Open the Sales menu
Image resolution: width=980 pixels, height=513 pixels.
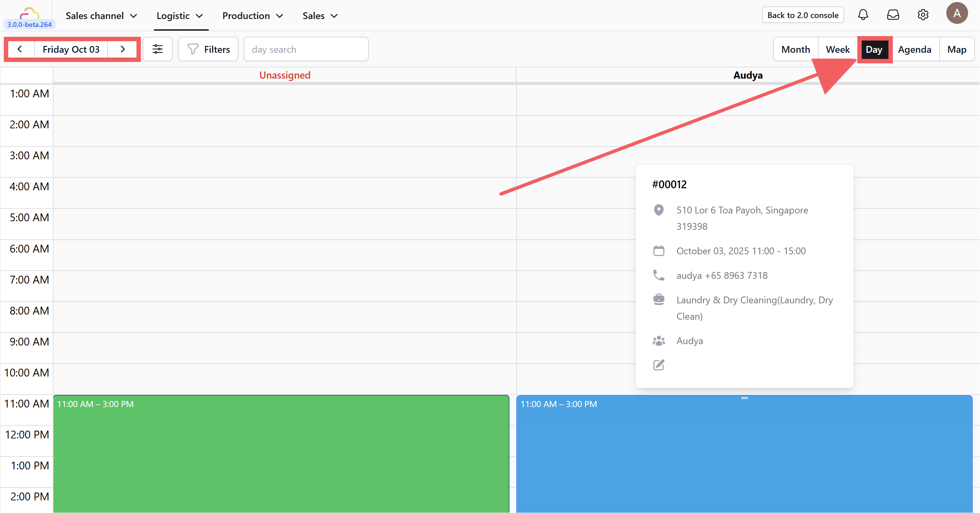319,16
